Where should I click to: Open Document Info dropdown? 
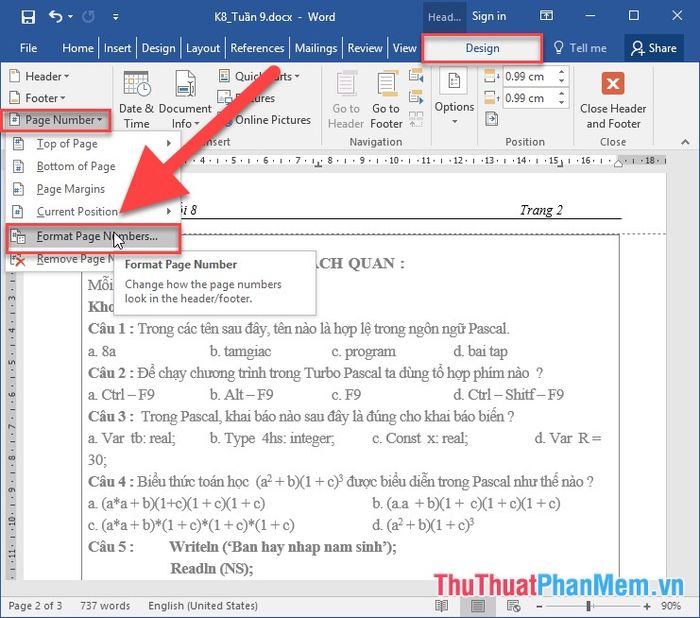pyautogui.click(x=185, y=100)
